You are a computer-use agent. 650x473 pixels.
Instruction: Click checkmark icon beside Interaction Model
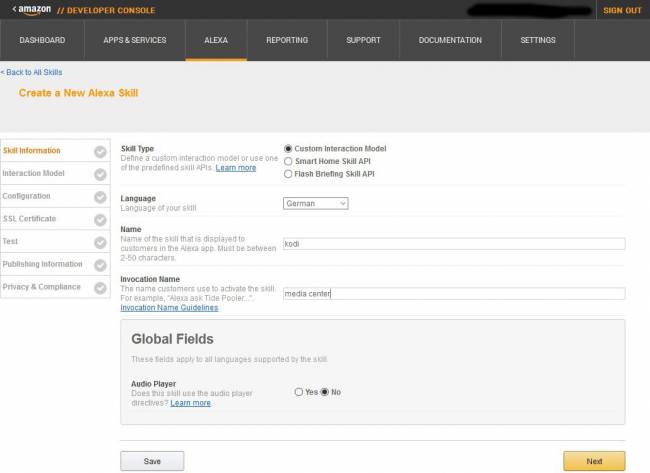click(x=100, y=174)
